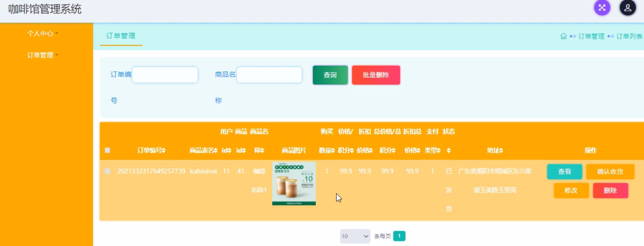Sort by 地址 column
Viewport: 644px width, 246px height.
coord(495,150)
